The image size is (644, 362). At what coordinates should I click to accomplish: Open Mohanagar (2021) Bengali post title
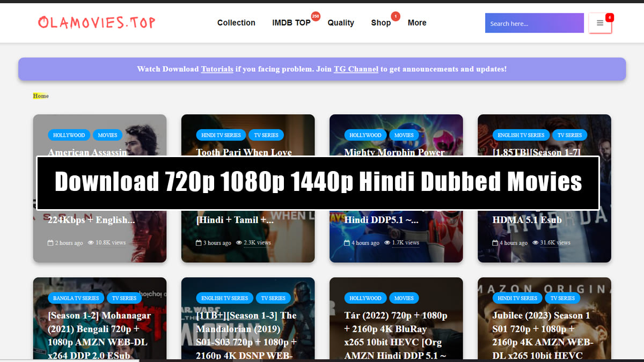coord(99,335)
